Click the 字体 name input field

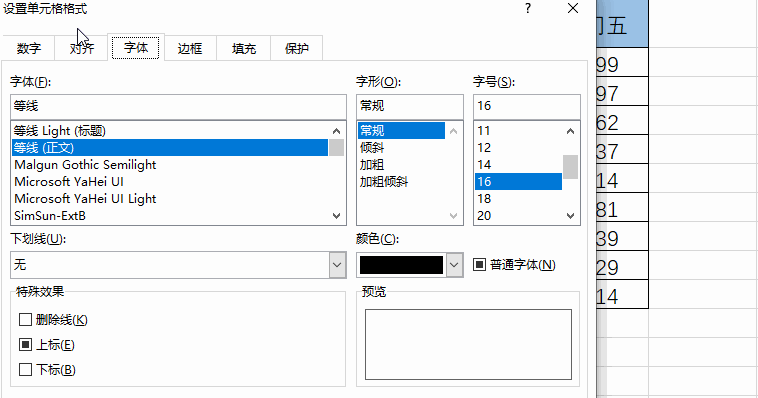[x=178, y=106]
